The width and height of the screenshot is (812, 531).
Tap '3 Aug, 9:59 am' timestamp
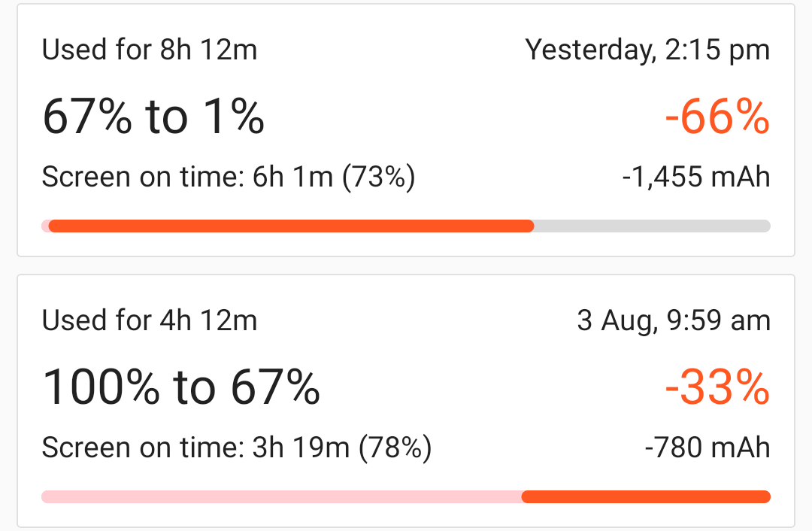point(674,321)
